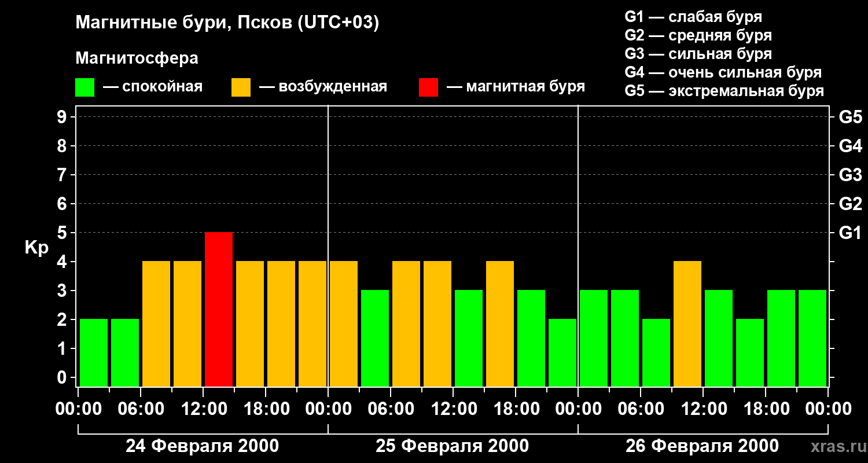The image size is (868, 463).
Task: Select the green 03:00–06:00 bar on 25 February
Action: (x=375, y=338)
